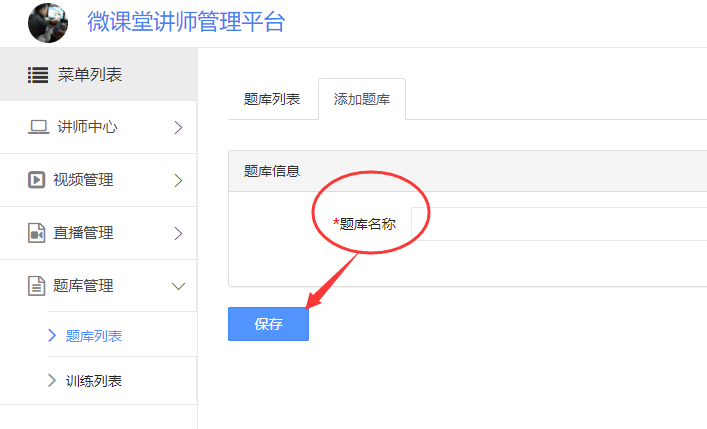Expand the 讲师中心 chevron arrow
707x429 pixels.
pyautogui.click(x=179, y=128)
